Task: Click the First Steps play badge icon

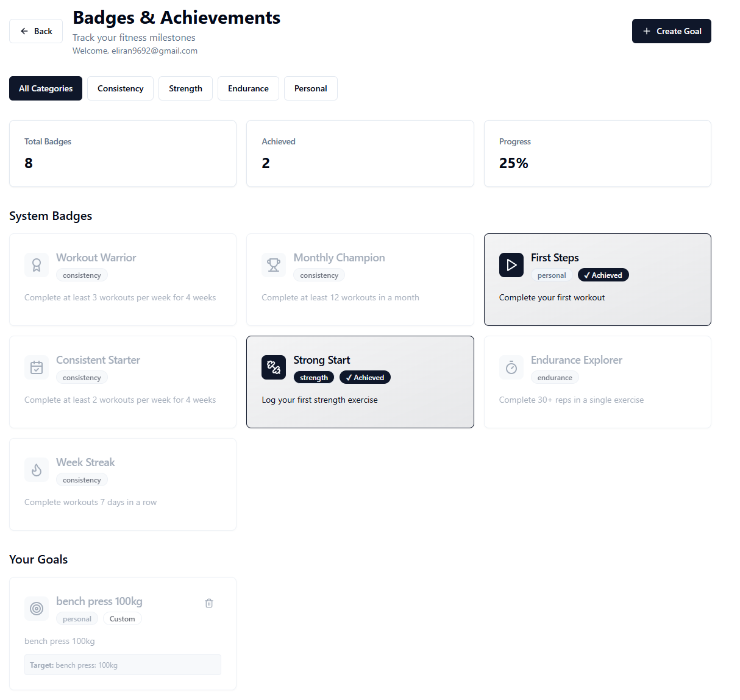Action: point(511,265)
